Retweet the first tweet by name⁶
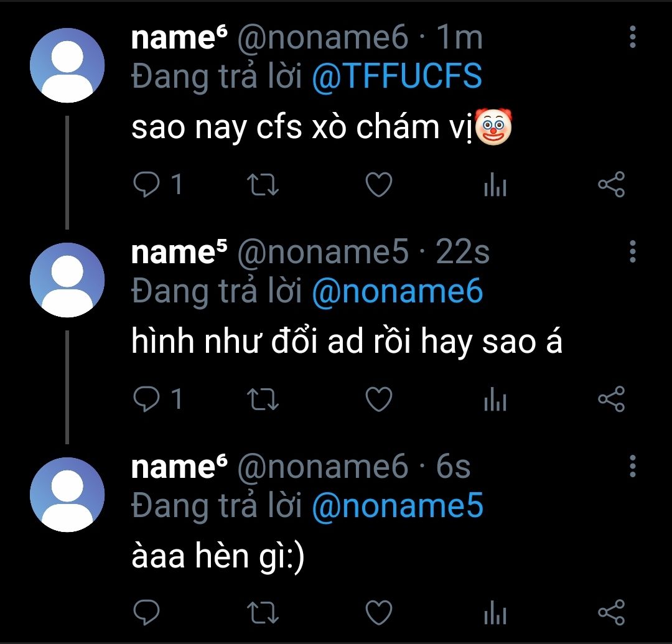Image resolution: width=672 pixels, height=644 pixels. (263, 185)
